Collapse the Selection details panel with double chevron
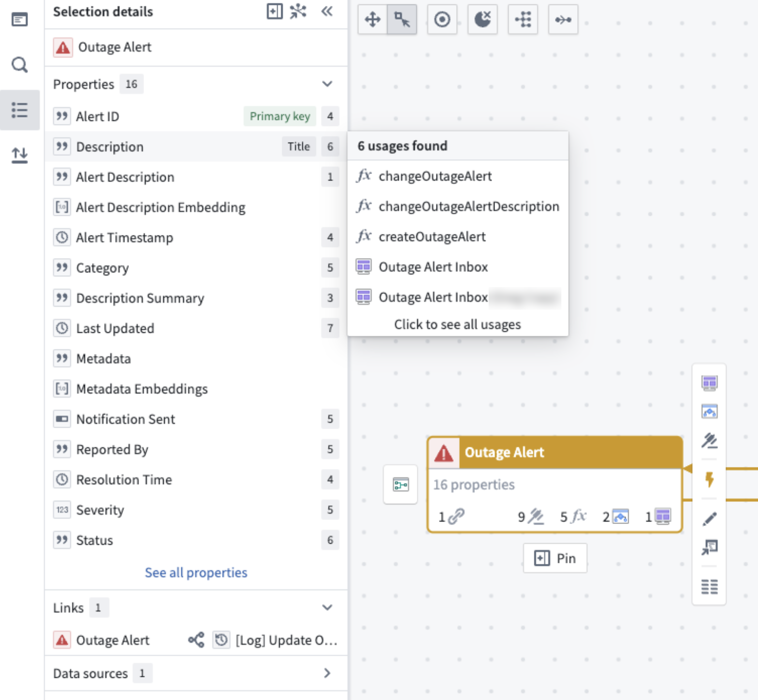The image size is (758, 700). tap(327, 11)
